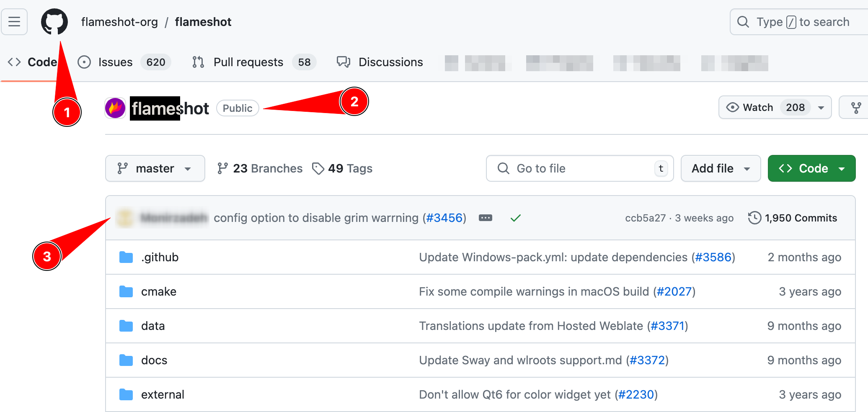Open the green Code dropdown button

pos(811,168)
